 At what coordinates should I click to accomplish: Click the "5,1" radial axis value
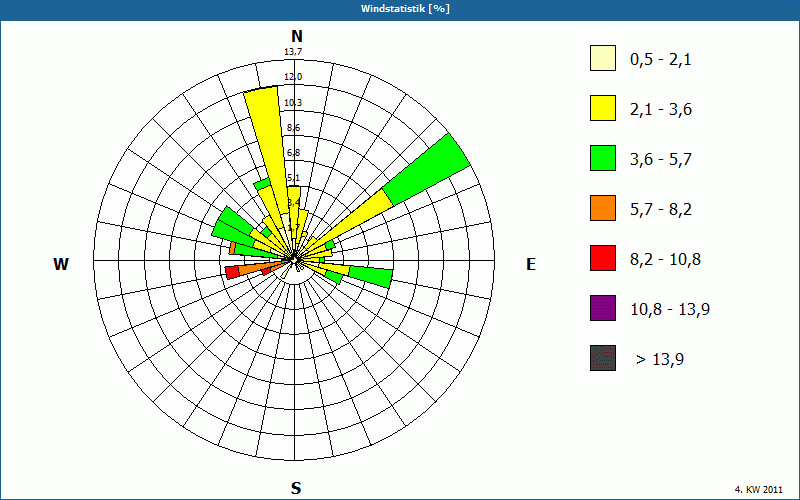coord(293,178)
